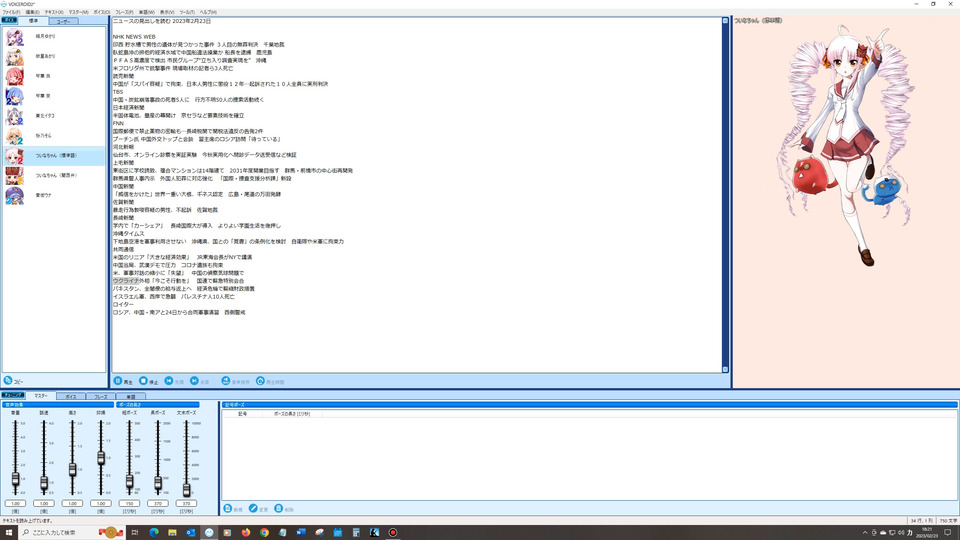Click the 停止 (stop) button icon

coord(143,381)
